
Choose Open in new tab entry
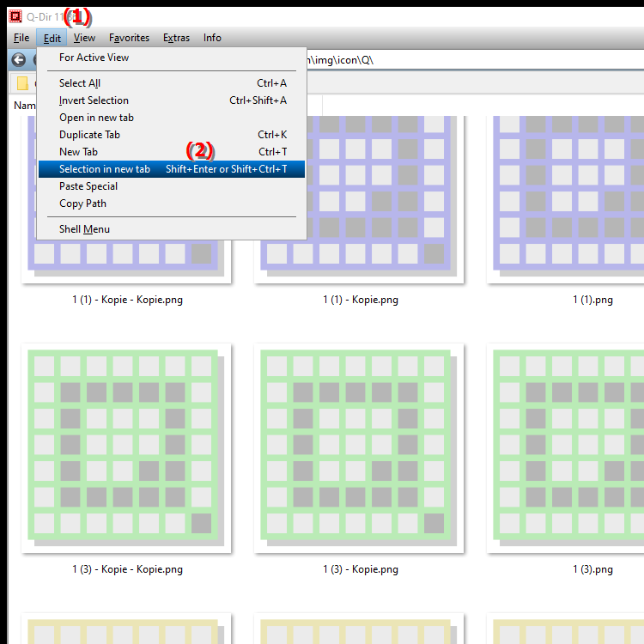point(172,118)
